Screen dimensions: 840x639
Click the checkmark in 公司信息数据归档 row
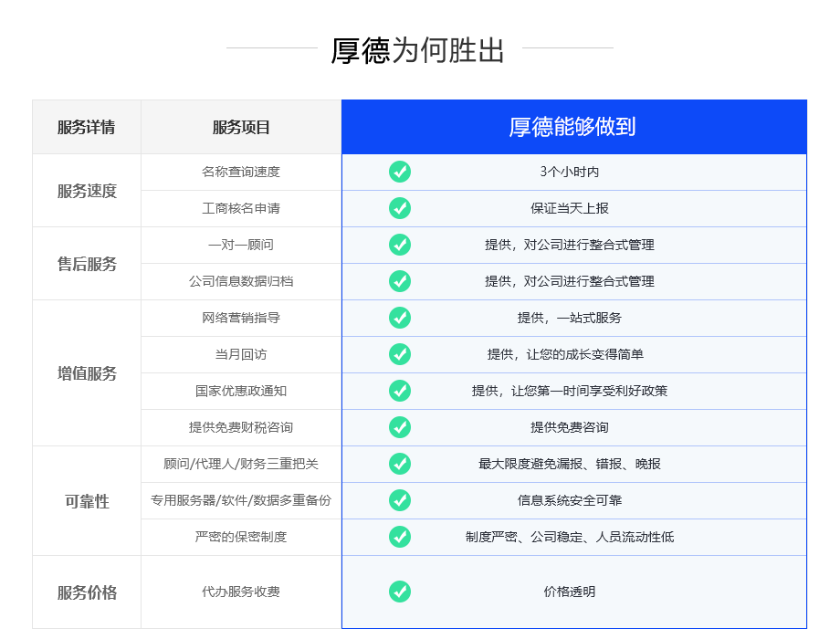400,281
